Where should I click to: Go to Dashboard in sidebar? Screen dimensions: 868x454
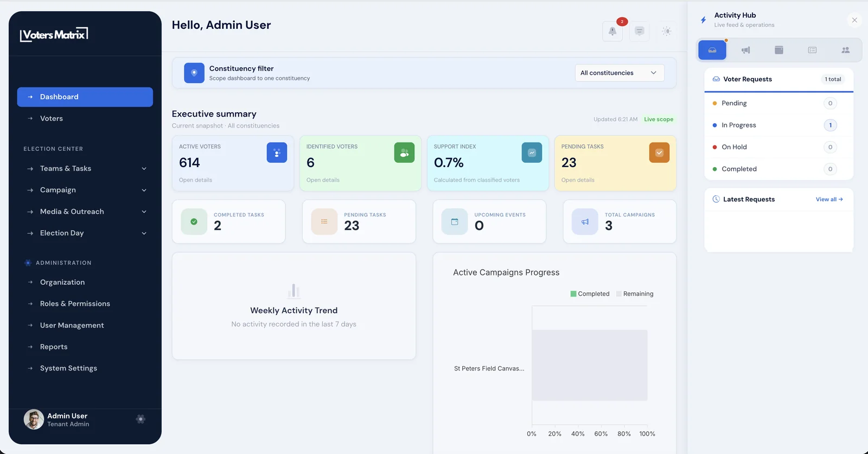tap(85, 97)
